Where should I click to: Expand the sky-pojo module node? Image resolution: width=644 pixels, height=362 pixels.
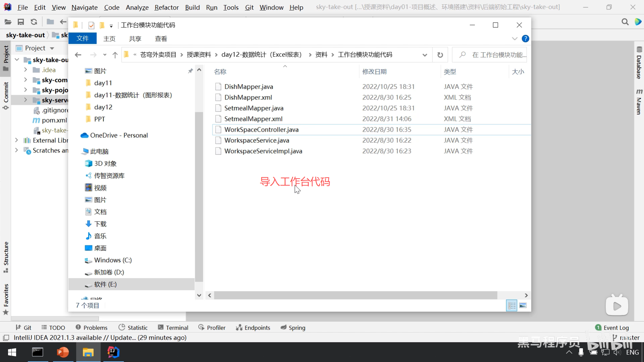(25, 90)
